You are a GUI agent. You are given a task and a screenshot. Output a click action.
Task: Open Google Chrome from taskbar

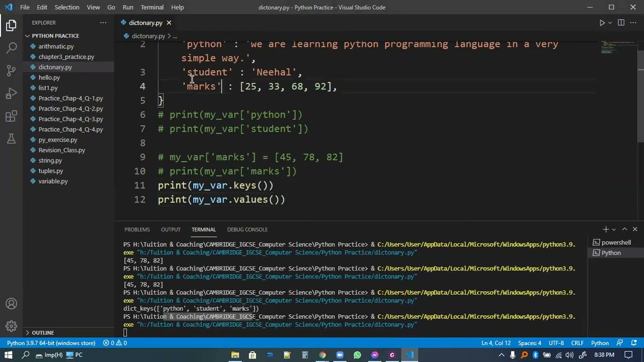point(322,355)
